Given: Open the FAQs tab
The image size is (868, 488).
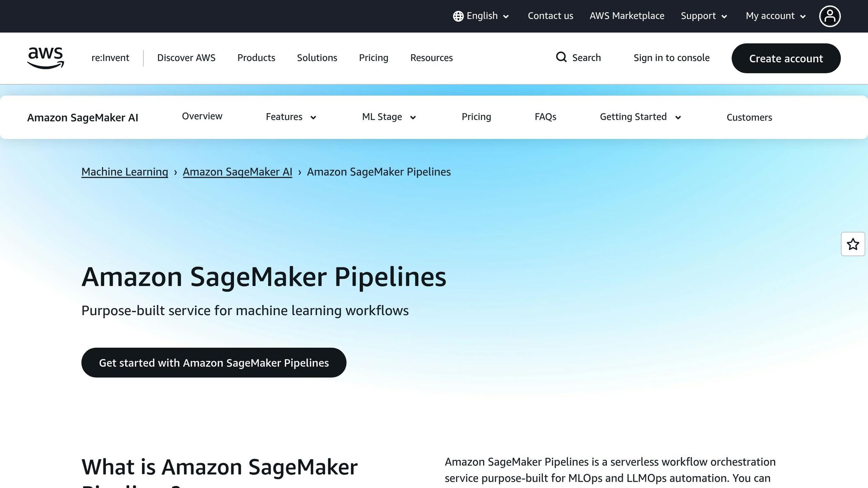Looking at the screenshot, I should coord(545,117).
